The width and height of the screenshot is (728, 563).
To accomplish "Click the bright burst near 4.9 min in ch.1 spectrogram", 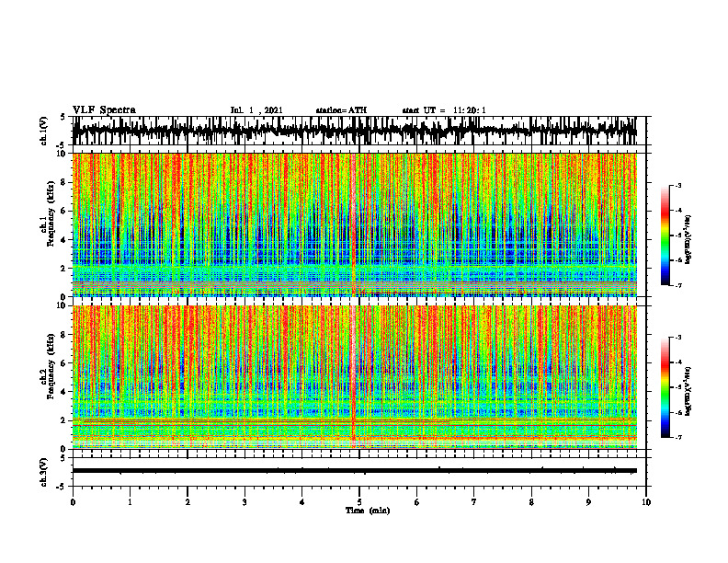I will [353, 224].
